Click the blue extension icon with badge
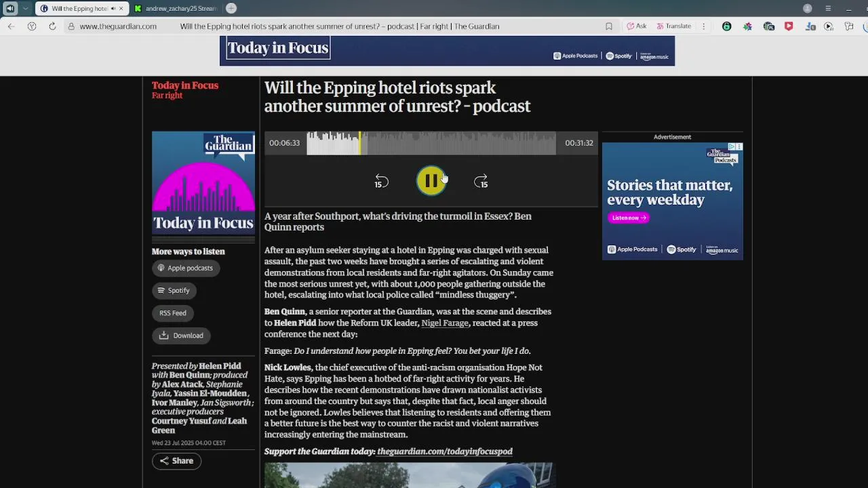Screen dimensions: 868x488 [810, 26]
